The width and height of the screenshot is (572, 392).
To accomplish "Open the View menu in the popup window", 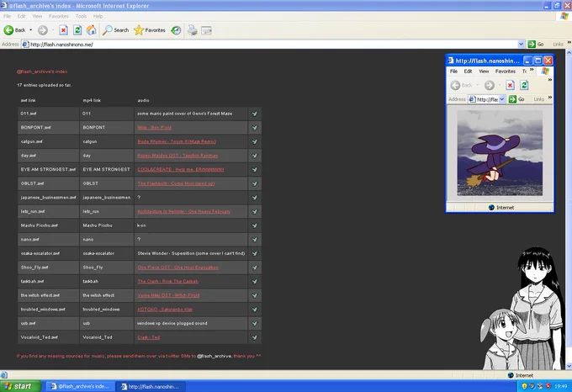I will pos(484,72).
